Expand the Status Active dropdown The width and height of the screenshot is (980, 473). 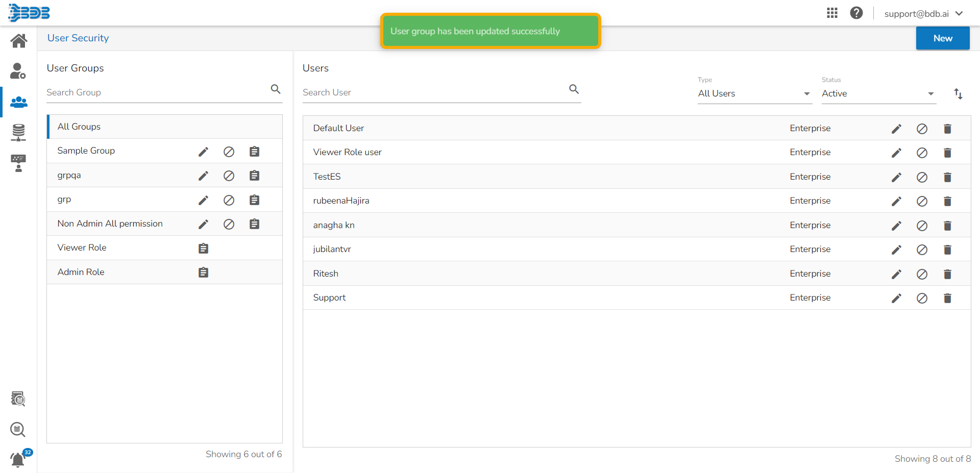pyautogui.click(x=878, y=94)
